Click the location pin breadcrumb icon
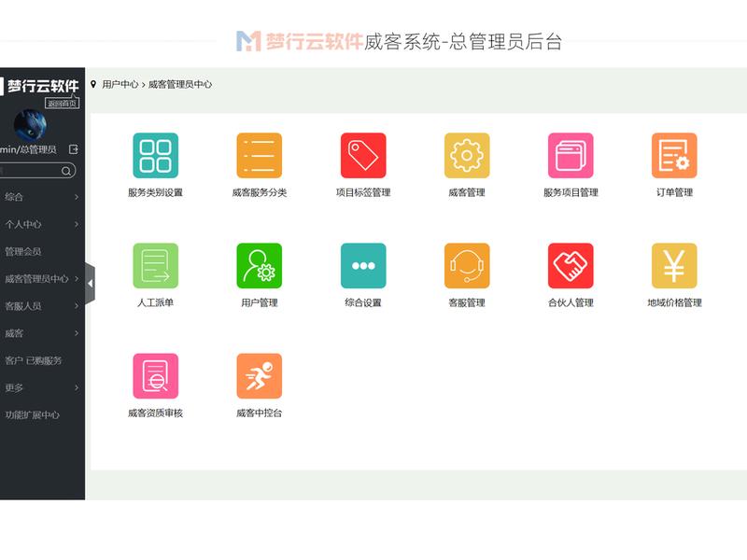This screenshot has width=747, height=560. 93,84
